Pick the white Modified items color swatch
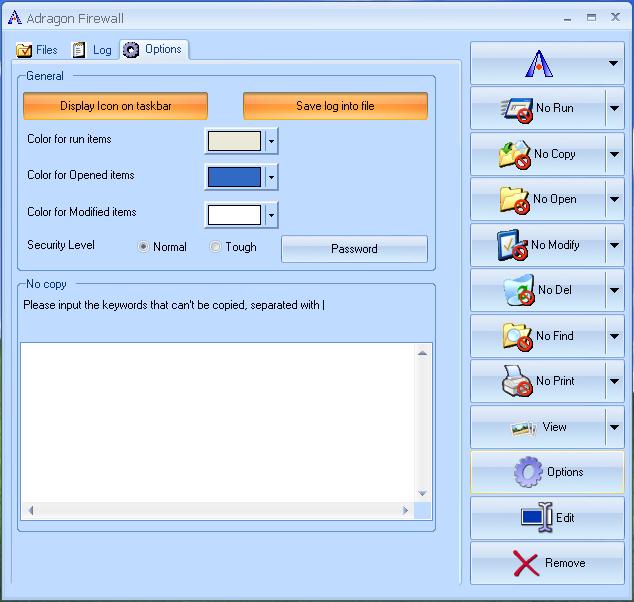The width and height of the screenshot is (634, 602). click(x=234, y=215)
